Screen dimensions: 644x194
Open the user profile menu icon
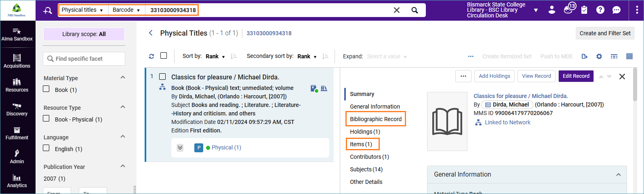tap(552, 10)
